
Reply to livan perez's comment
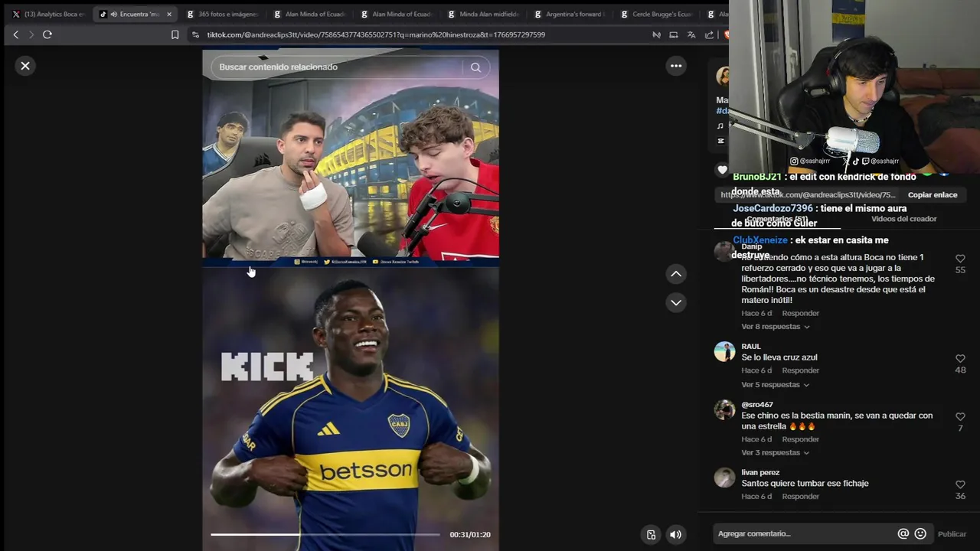(x=800, y=497)
